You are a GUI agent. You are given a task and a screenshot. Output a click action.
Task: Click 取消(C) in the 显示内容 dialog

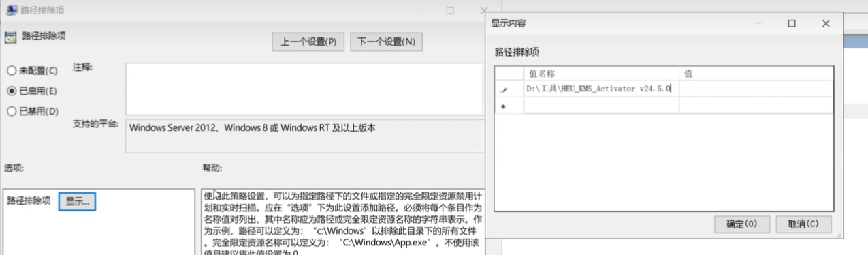coord(803,224)
